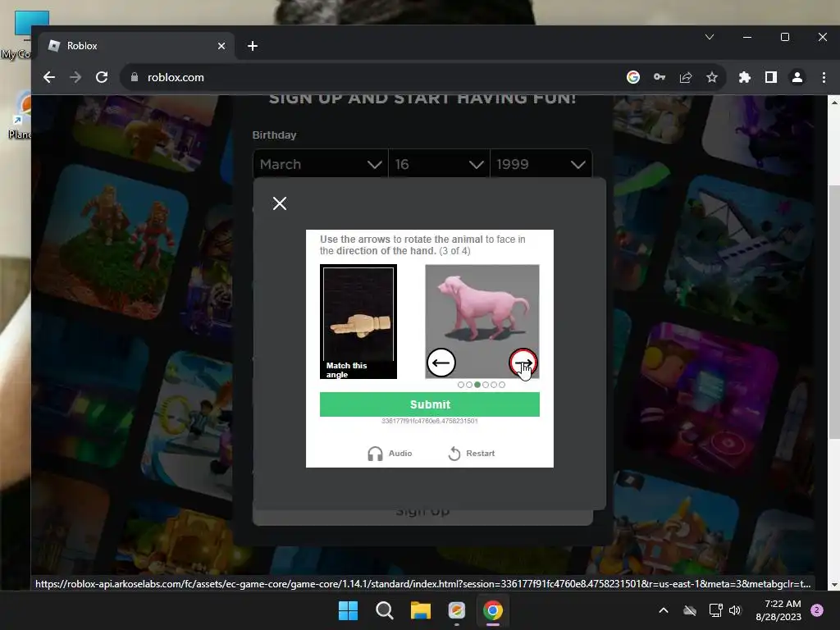Close the captcha dialog with the X

tap(280, 203)
